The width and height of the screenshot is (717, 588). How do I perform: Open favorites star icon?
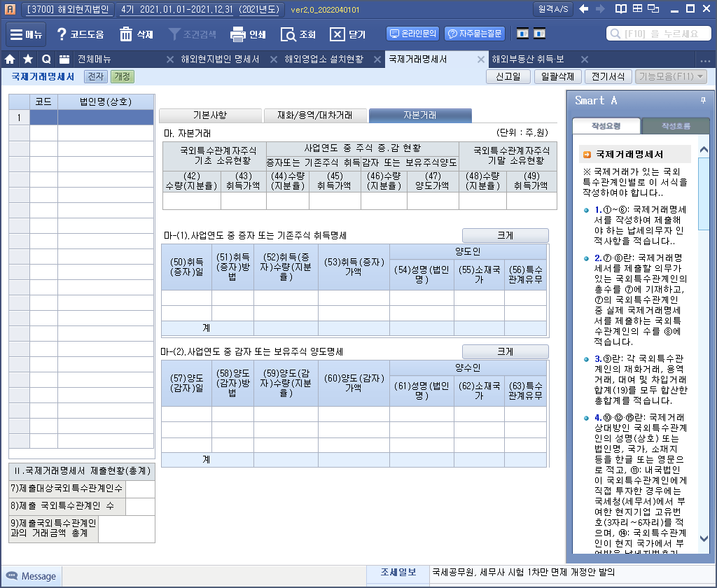(28, 59)
